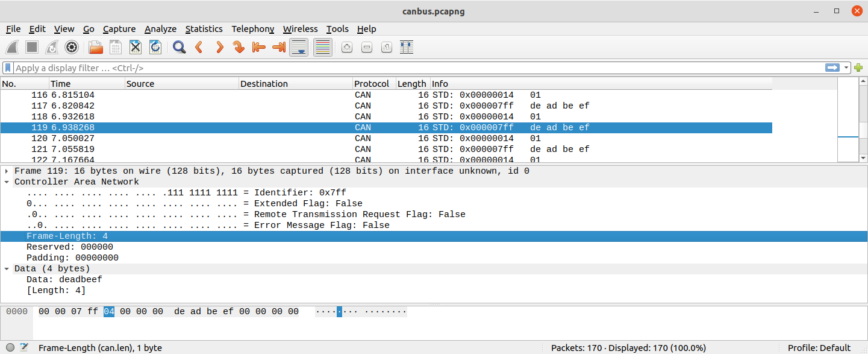868x354 pixels.
Task: Jump to the last packet
Action: pos(279,47)
